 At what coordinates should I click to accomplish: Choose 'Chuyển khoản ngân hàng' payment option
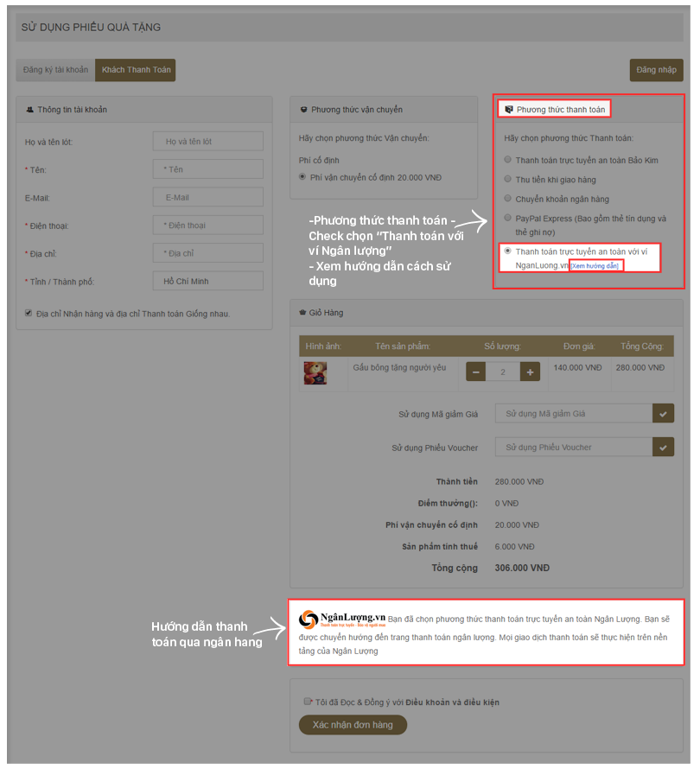pos(508,200)
